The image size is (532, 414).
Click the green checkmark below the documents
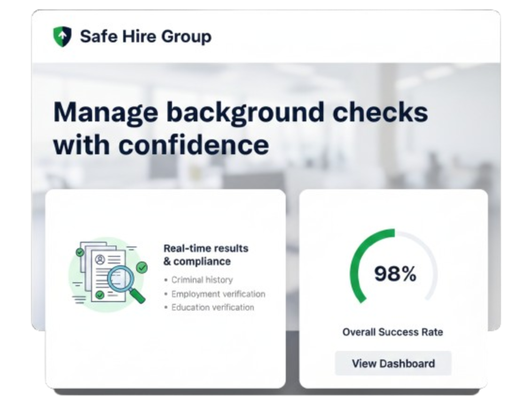click(100, 295)
